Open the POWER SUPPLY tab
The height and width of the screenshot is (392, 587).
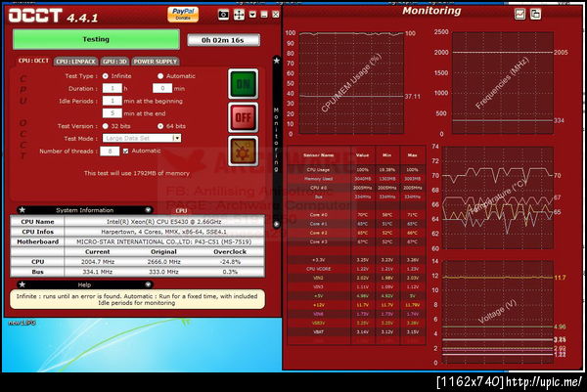coord(156,62)
